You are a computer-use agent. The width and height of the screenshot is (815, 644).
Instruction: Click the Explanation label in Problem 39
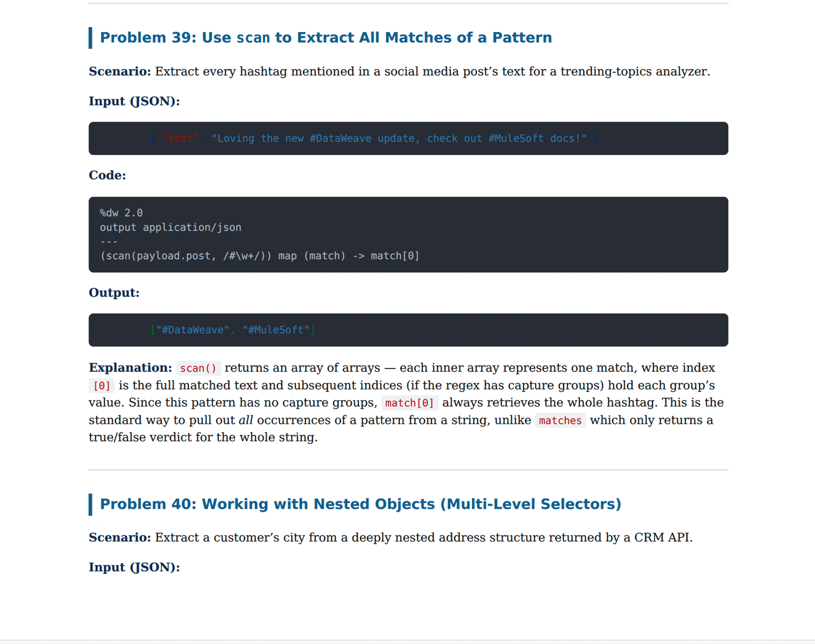(130, 368)
